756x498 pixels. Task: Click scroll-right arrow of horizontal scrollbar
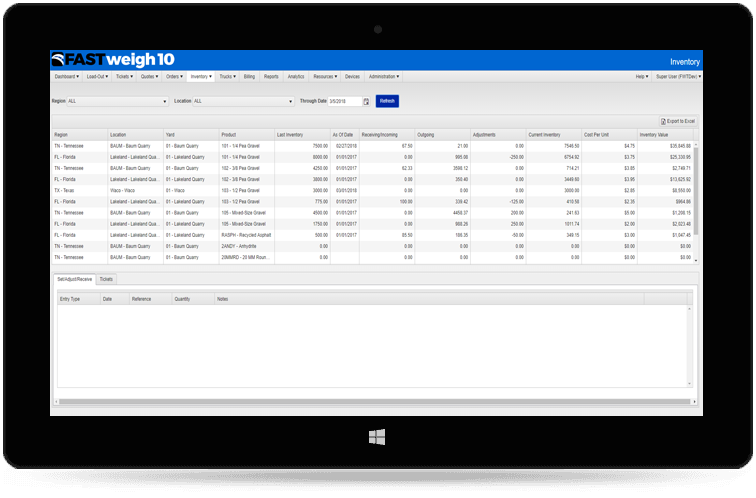pos(694,402)
